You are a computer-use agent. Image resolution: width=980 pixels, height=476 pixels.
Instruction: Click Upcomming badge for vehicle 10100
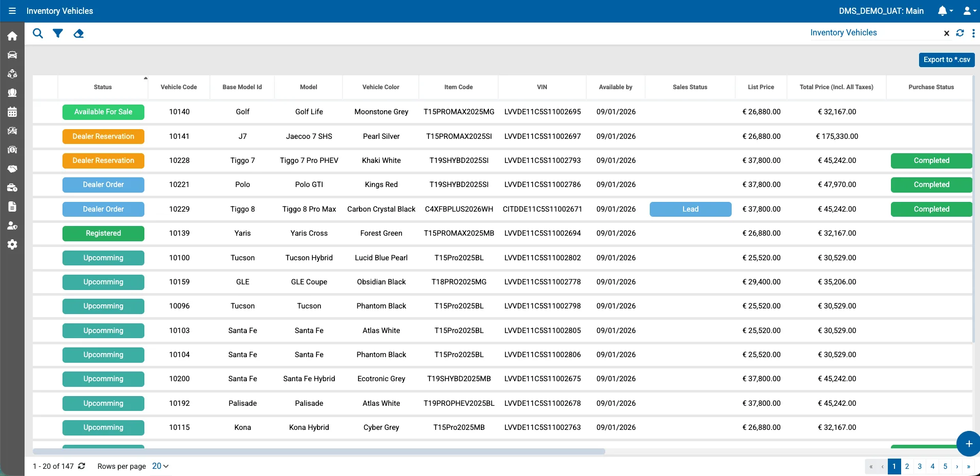(x=103, y=258)
